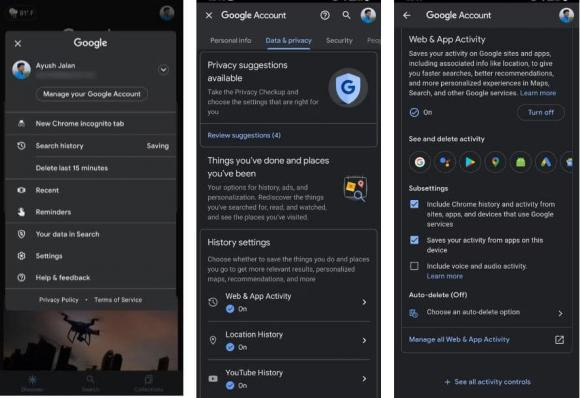
Task: Open Review suggestions (4) link
Action: point(244,135)
